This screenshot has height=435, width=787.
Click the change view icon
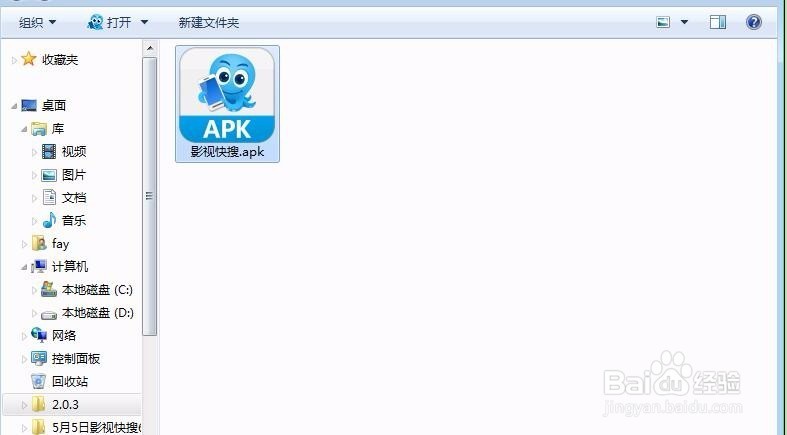point(663,22)
